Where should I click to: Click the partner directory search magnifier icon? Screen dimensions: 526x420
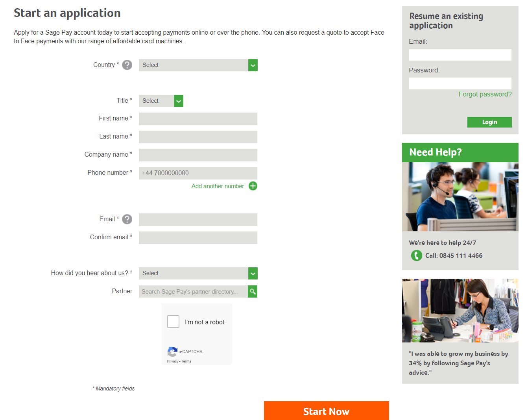tap(253, 292)
